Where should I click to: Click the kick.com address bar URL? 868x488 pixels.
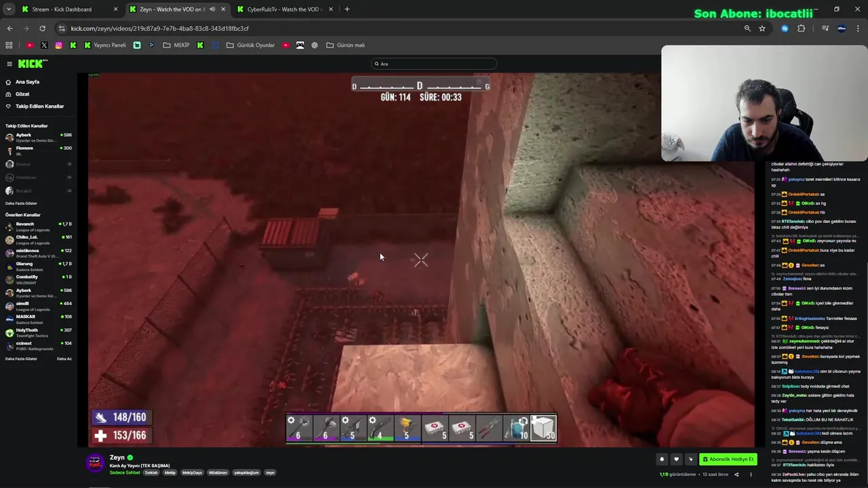coord(159,28)
